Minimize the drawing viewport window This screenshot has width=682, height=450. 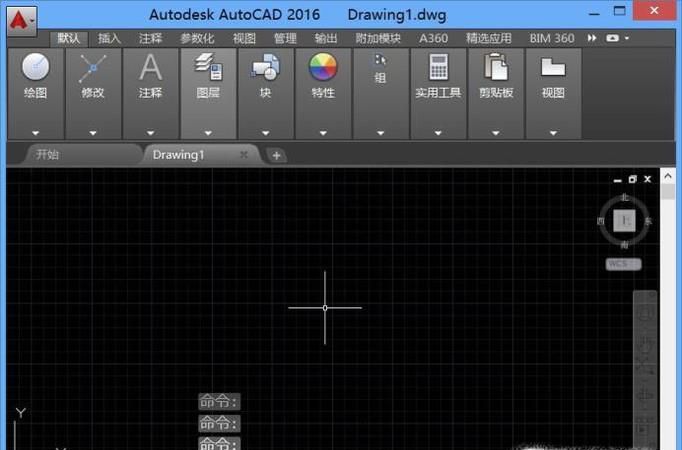[617, 180]
